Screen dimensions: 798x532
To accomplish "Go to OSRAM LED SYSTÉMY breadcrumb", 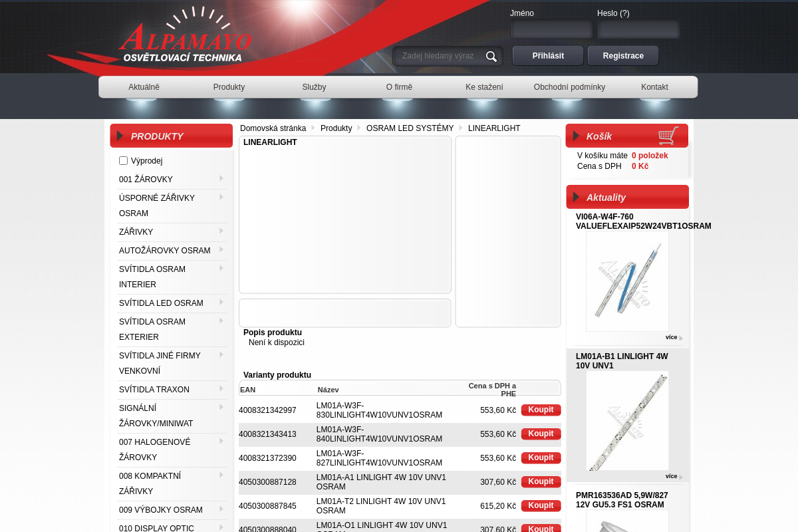I will pyautogui.click(x=410, y=128).
